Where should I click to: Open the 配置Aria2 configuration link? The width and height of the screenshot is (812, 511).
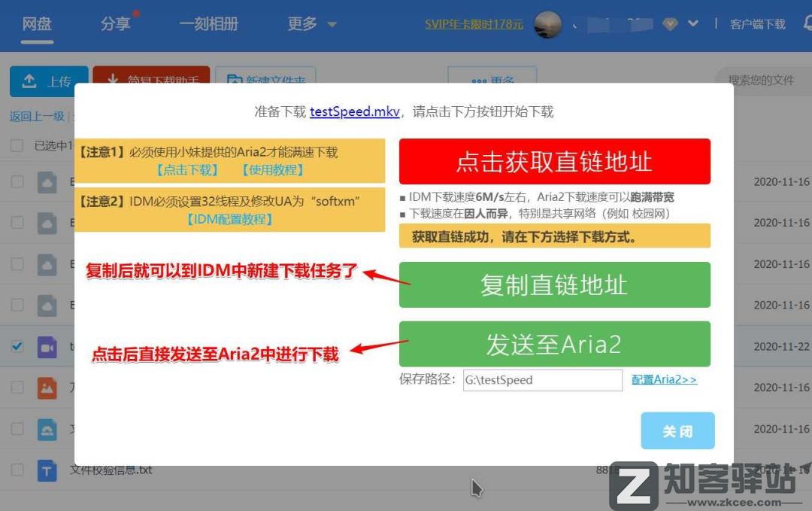(665, 380)
